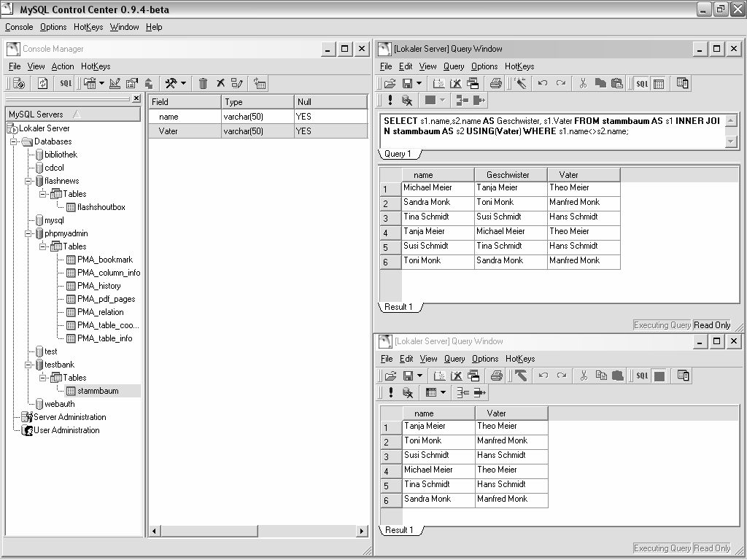Click inside the SQL query text editor
Screen dimensions: 747x560
click(x=547, y=131)
